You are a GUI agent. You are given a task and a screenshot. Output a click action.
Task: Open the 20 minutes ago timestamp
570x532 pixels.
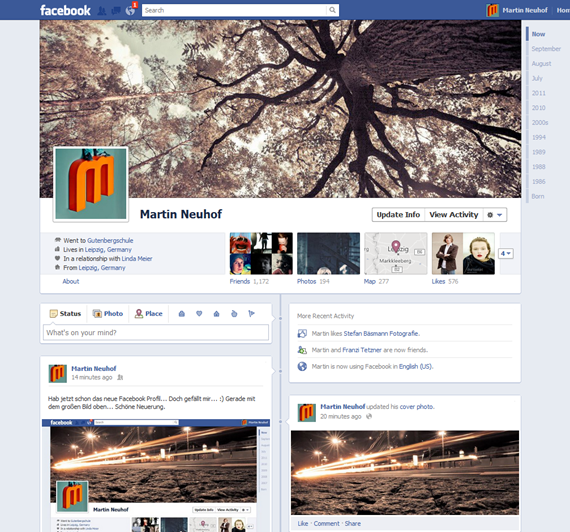341,416
